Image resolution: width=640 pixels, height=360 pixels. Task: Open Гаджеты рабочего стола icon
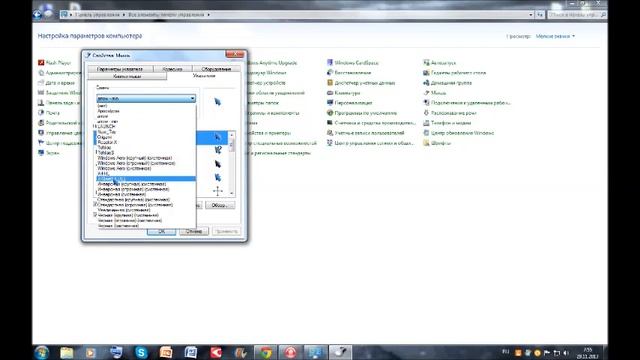[x=454, y=73]
